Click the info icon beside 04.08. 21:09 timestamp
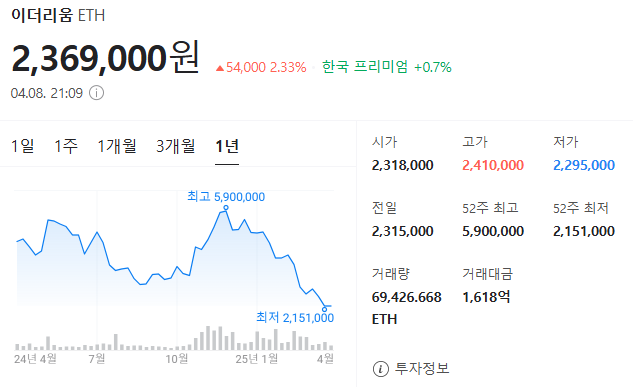 pos(96,93)
